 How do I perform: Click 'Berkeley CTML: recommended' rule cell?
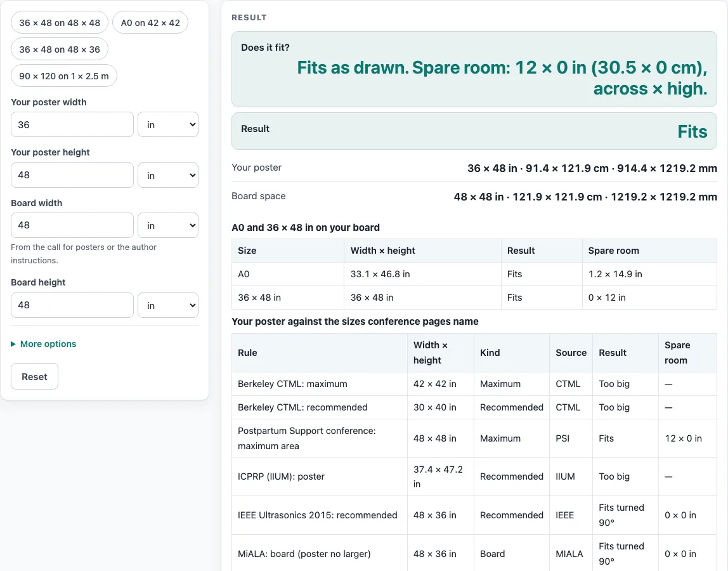coord(320,407)
